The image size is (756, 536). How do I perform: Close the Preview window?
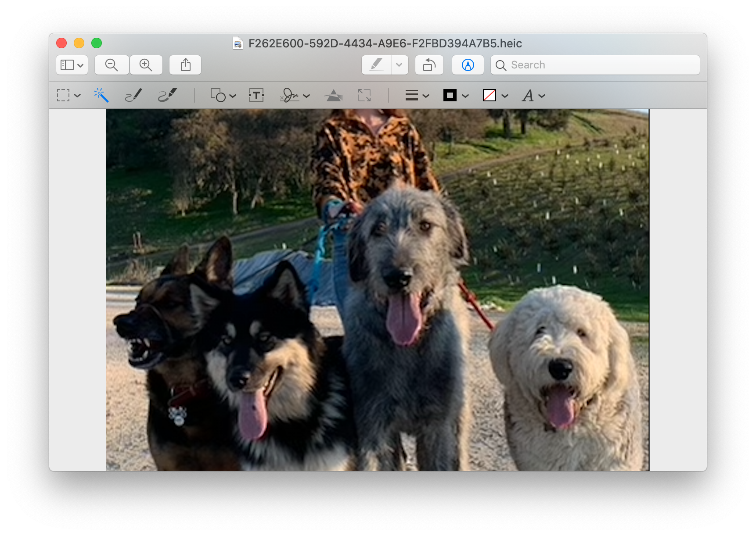61,43
